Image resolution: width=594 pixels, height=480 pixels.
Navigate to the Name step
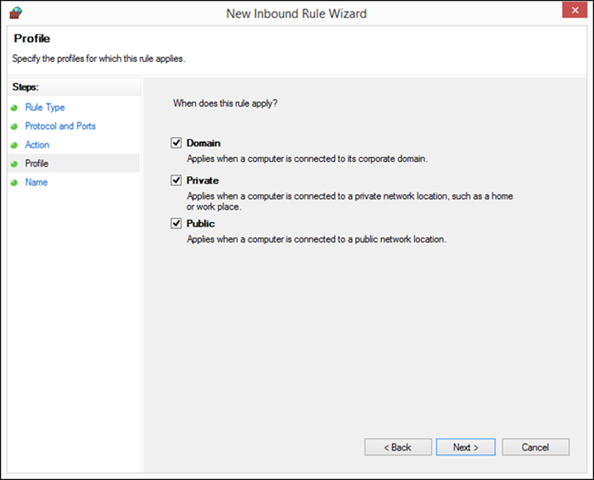click(36, 182)
